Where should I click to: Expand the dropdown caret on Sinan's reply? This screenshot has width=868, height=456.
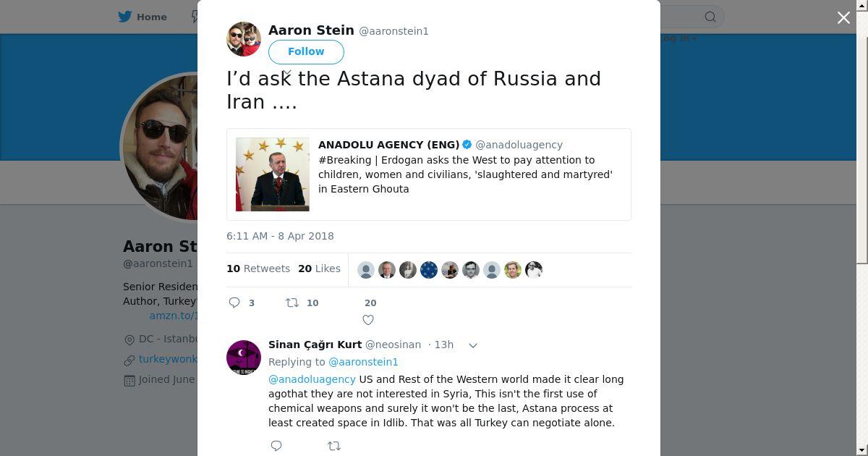click(x=473, y=345)
